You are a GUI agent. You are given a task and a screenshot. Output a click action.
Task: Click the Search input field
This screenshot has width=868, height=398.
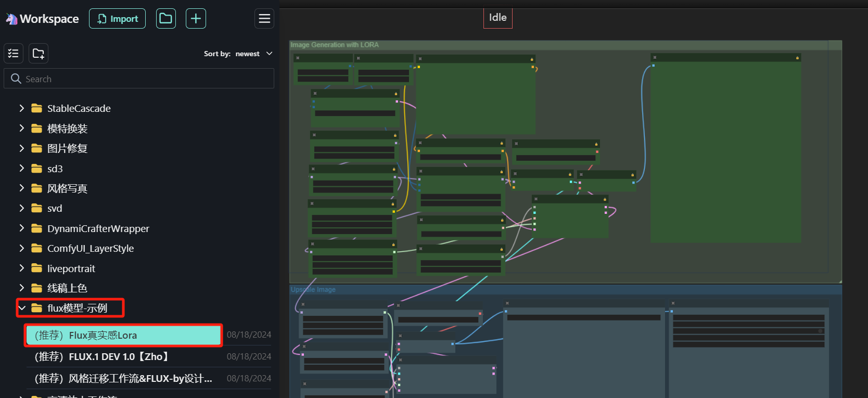coord(139,79)
